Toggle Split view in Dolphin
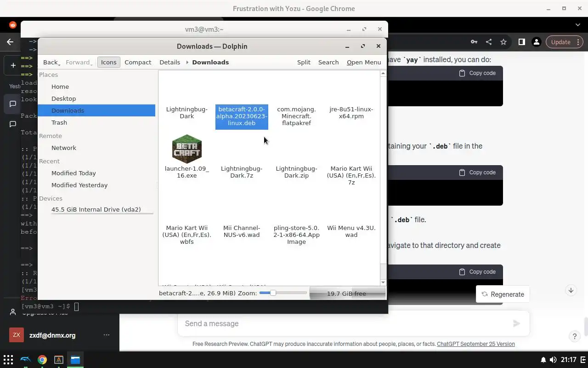The image size is (588, 368). pos(304,62)
